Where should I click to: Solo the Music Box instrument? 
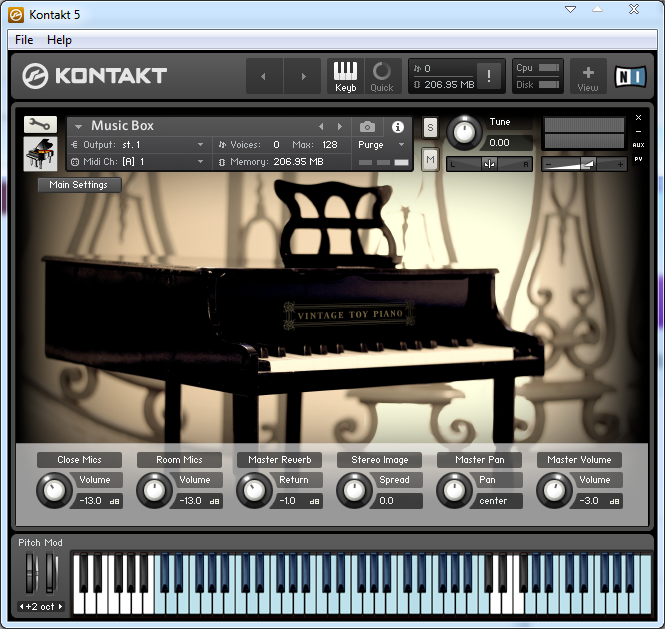point(430,127)
